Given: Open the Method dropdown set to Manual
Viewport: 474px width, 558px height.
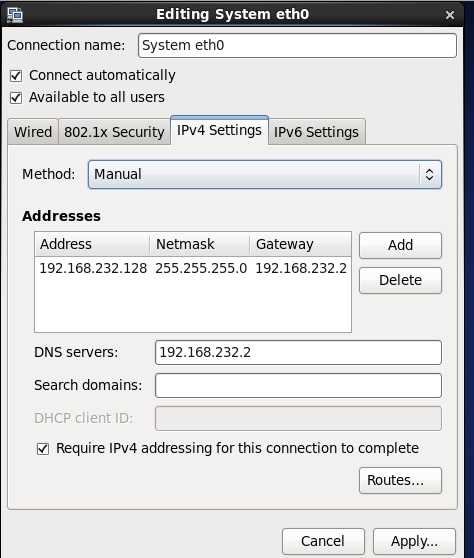Looking at the screenshot, I should coord(265,174).
